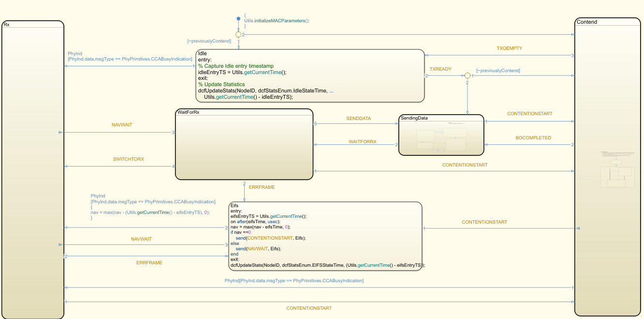
Task: Click the Utils.initializeMACParameters action text
Action: click(x=277, y=21)
